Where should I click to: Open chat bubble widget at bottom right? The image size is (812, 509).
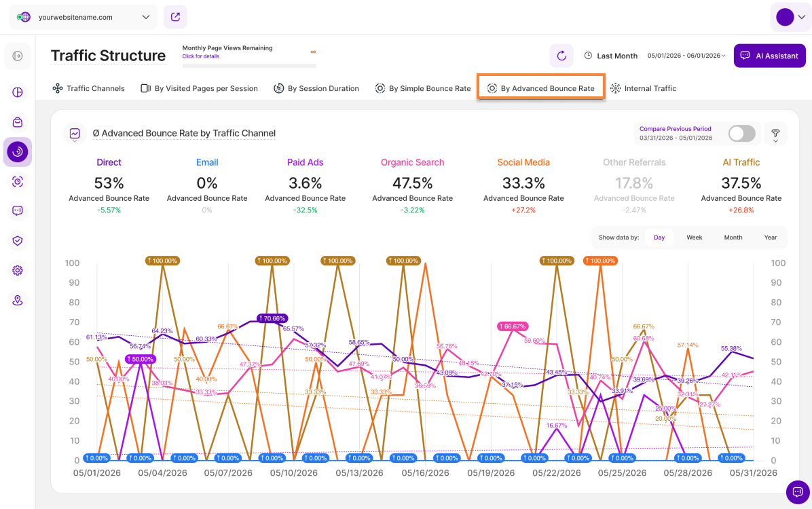point(798,492)
